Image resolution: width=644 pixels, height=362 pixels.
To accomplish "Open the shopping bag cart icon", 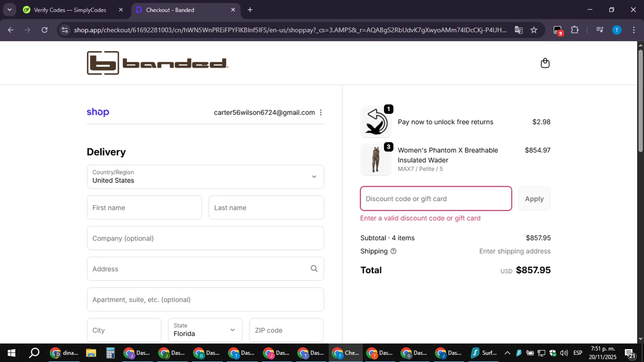I will pos(545,63).
